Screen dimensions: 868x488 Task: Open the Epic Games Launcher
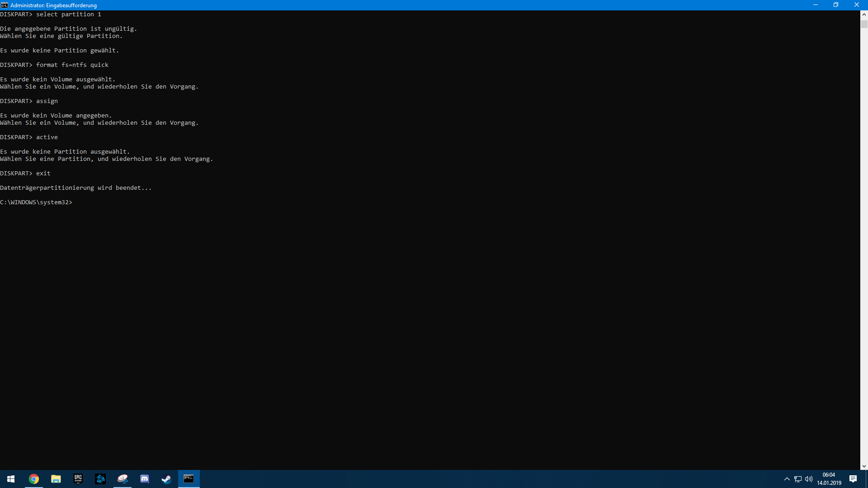78,479
